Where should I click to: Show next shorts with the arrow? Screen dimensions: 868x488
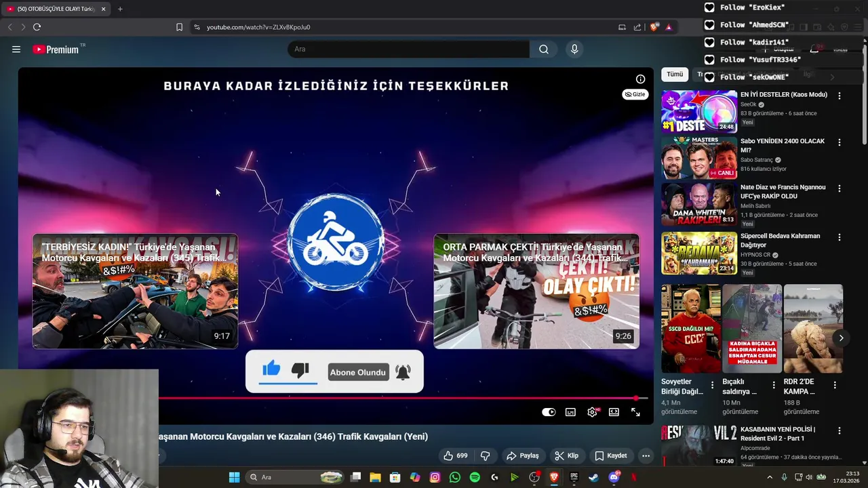point(841,338)
